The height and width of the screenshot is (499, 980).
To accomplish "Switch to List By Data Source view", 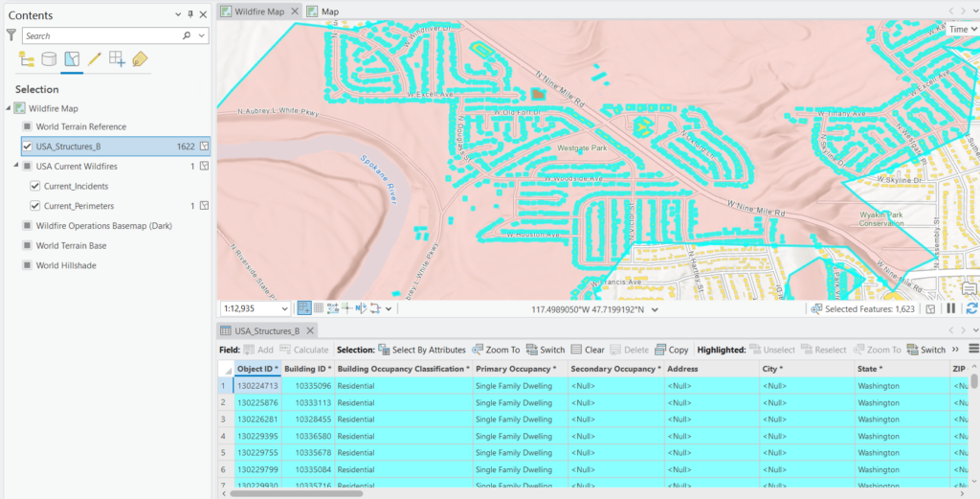I will (49, 59).
